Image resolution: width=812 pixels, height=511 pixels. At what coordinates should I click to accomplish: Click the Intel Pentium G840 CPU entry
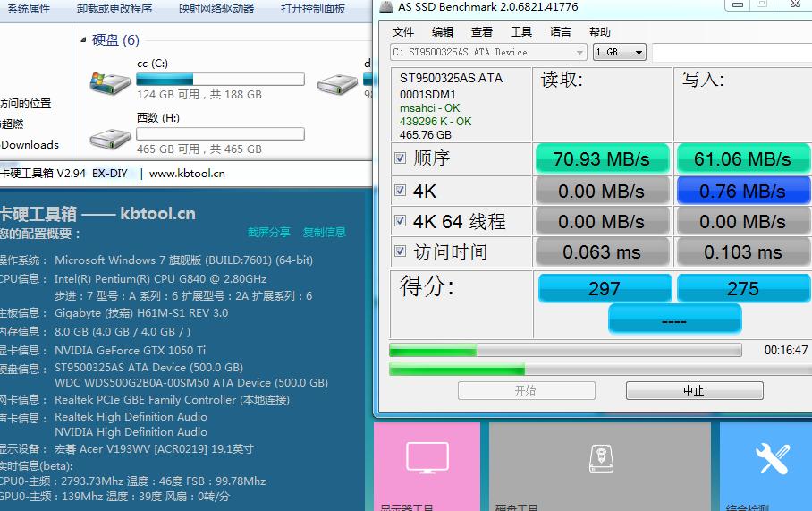pyautogui.click(x=161, y=279)
